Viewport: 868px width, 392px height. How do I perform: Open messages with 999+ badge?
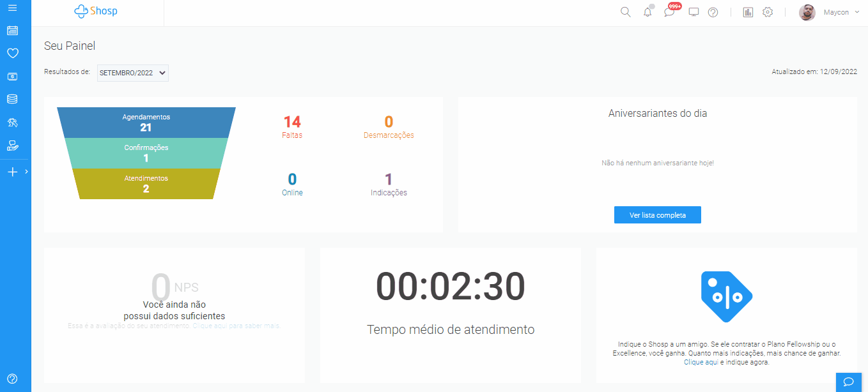(x=669, y=12)
